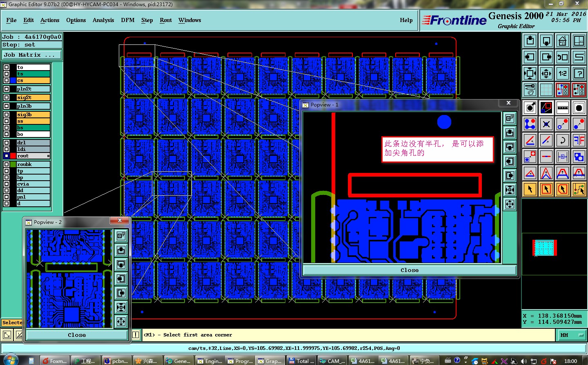Click the pan up icon in Popview - 1

510,133
